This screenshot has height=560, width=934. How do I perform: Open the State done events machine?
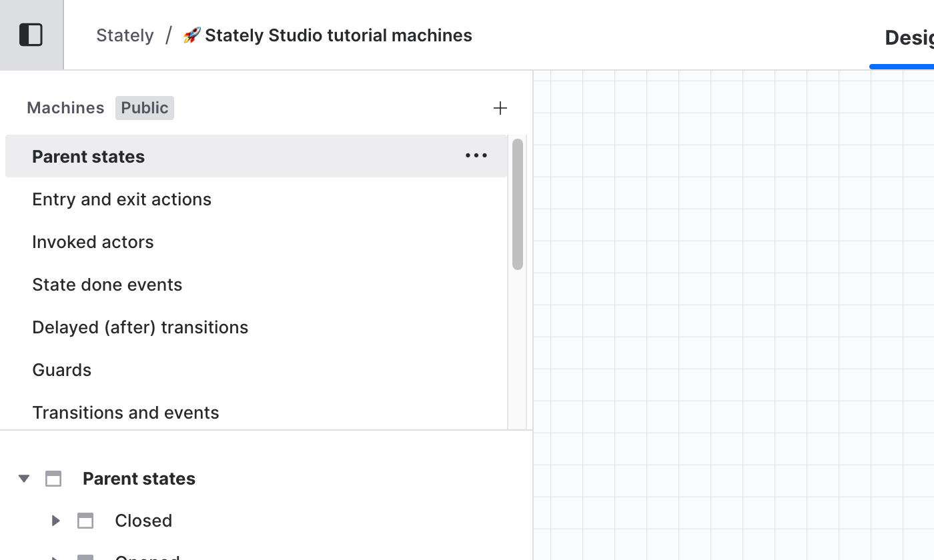[x=107, y=285]
